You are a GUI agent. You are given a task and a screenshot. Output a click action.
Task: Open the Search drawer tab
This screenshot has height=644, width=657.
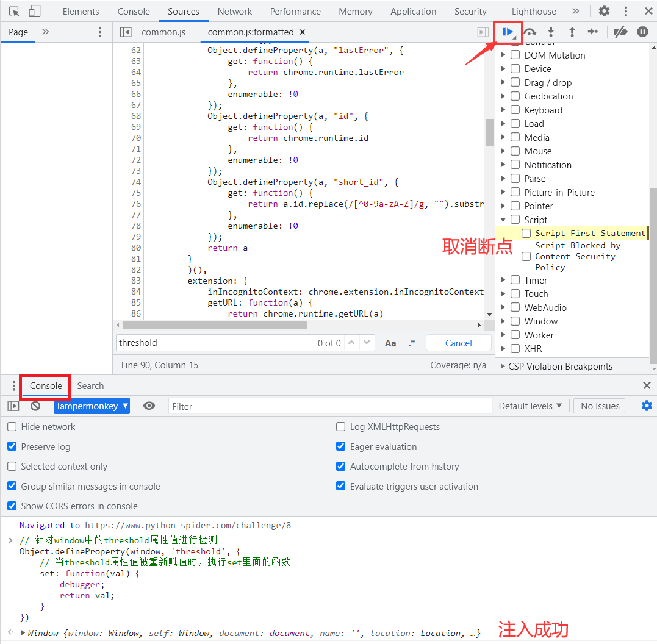[90, 386]
